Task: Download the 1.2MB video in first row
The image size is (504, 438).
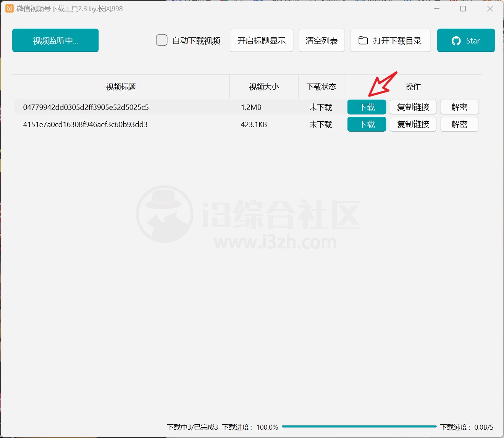Action: 367,107
